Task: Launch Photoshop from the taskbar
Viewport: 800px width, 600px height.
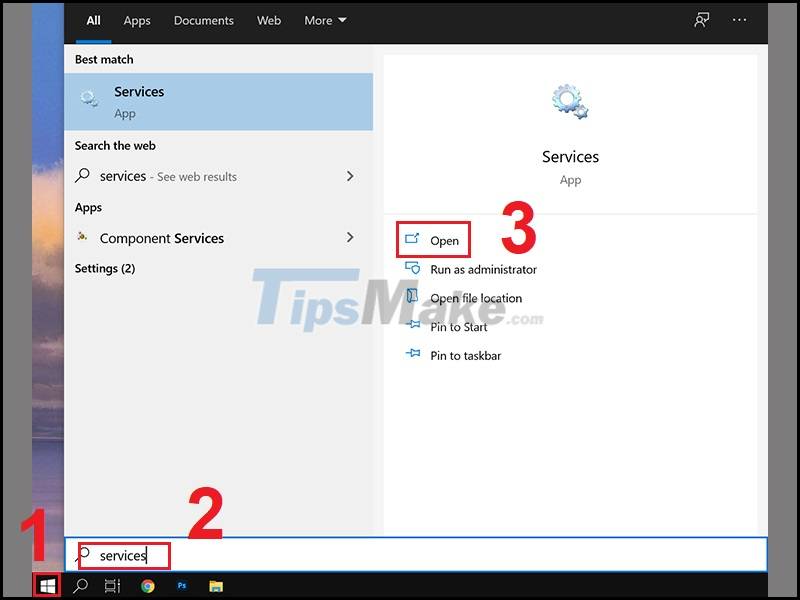Action: [180, 587]
